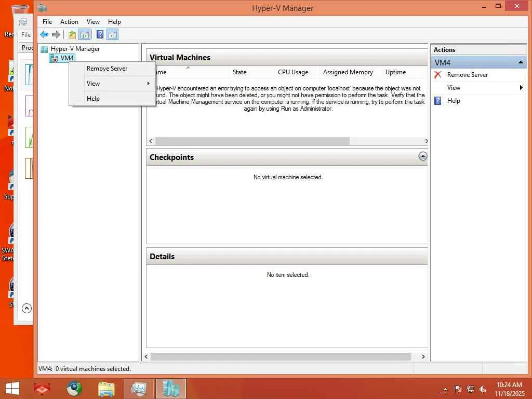Click the blue Help toolbar icon

pyautogui.click(x=100, y=34)
